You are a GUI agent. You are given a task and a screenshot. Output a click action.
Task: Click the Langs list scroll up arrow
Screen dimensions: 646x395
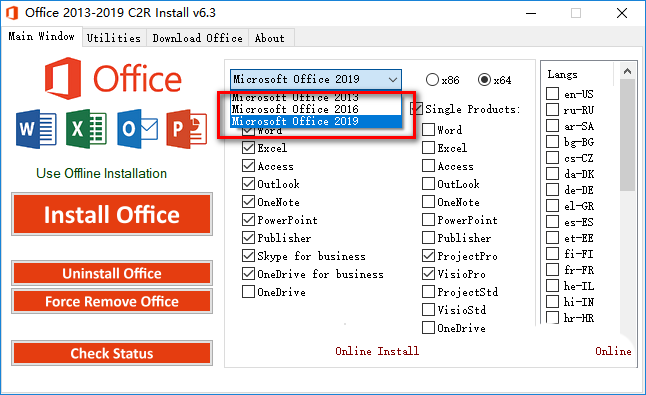pyautogui.click(x=627, y=71)
